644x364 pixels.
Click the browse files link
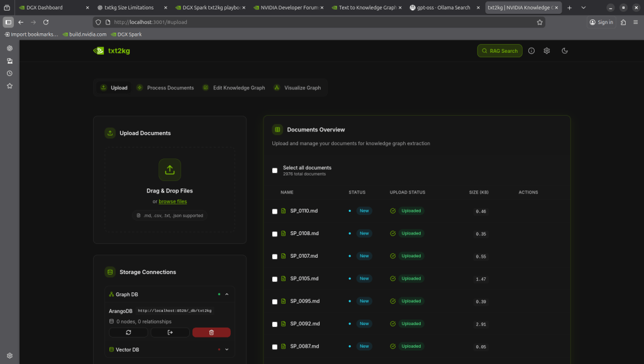click(172, 202)
